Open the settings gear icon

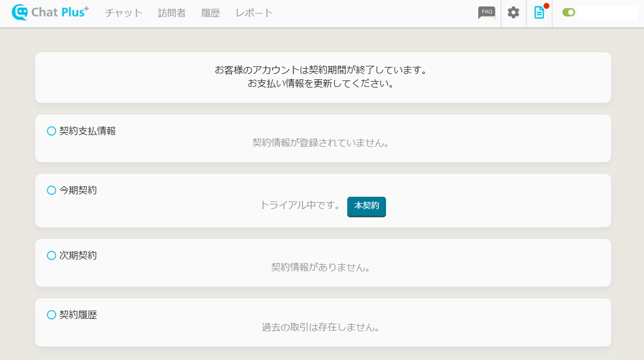pos(514,13)
